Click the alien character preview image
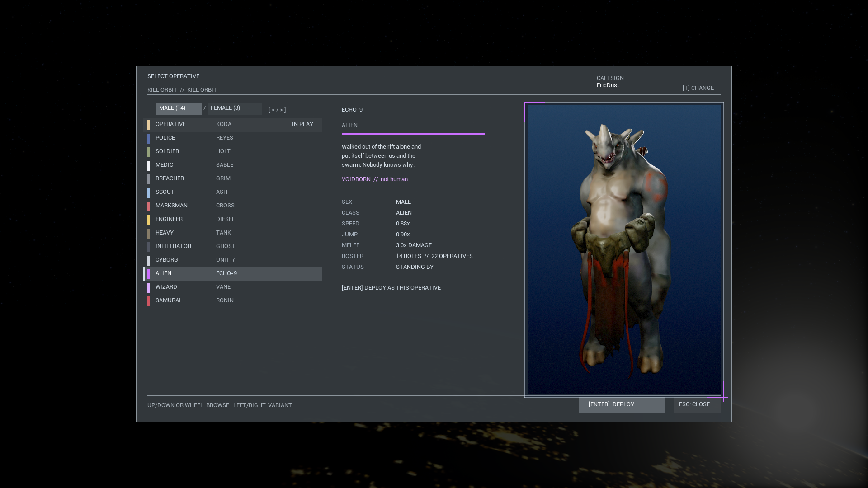868x488 pixels. [x=624, y=250]
